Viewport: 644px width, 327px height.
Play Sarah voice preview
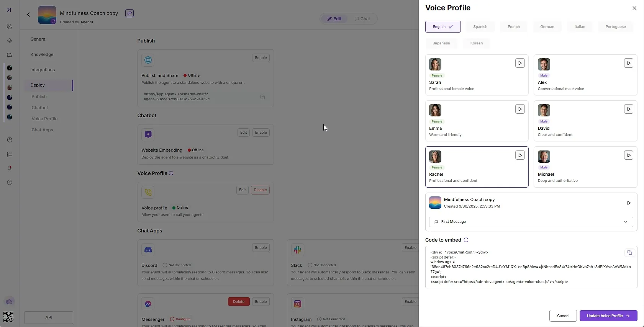pos(520,63)
